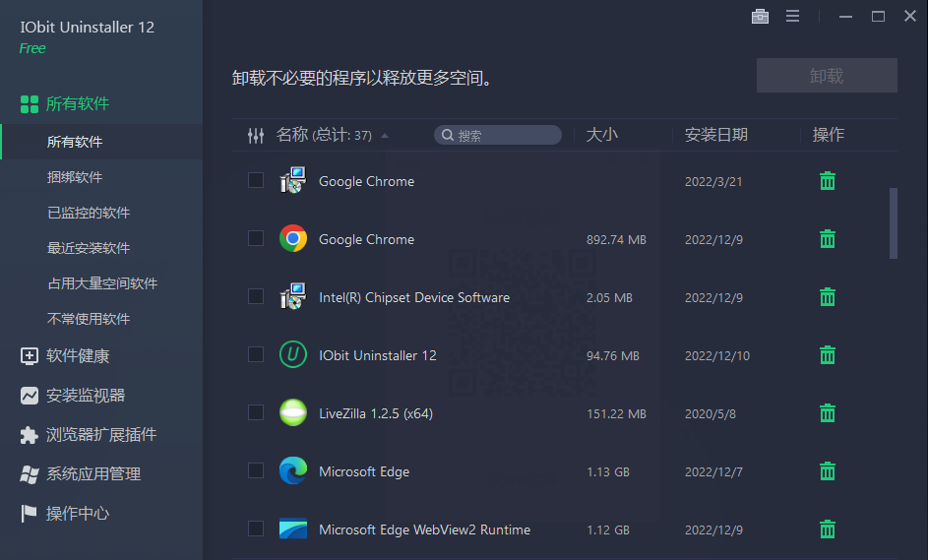The height and width of the screenshot is (560, 928).
Task: Click the trash icon for LiveZilla 1.2.5 (x64)
Action: coord(828,413)
